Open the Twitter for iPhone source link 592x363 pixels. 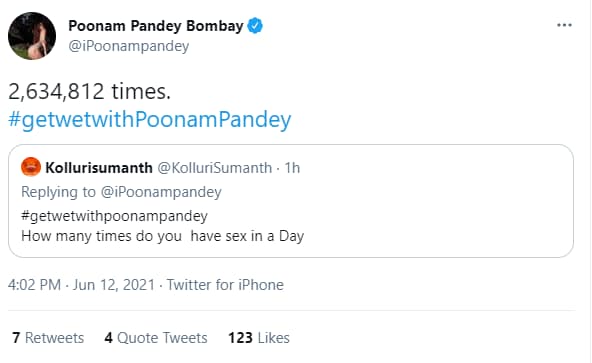coord(225,285)
